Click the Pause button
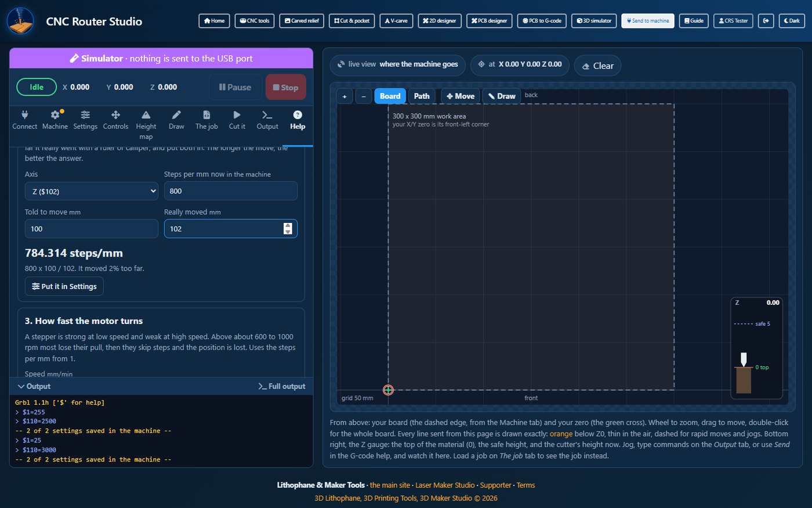 point(235,88)
